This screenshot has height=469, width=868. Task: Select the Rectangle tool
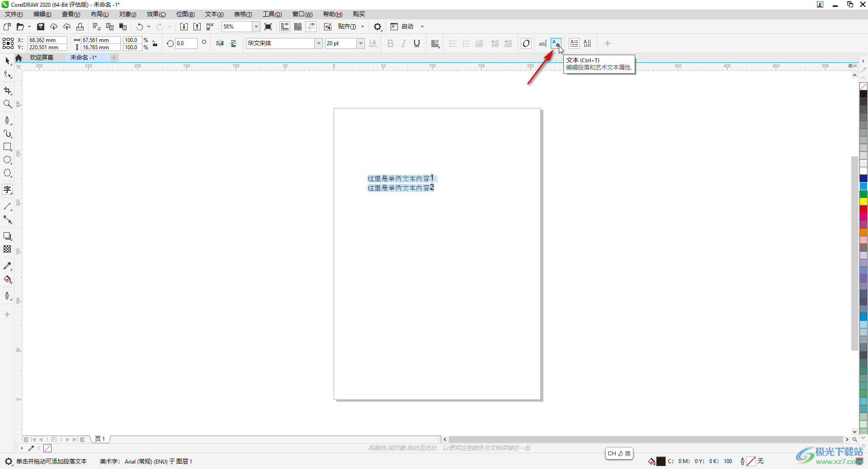pyautogui.click(x=7, y=147)
